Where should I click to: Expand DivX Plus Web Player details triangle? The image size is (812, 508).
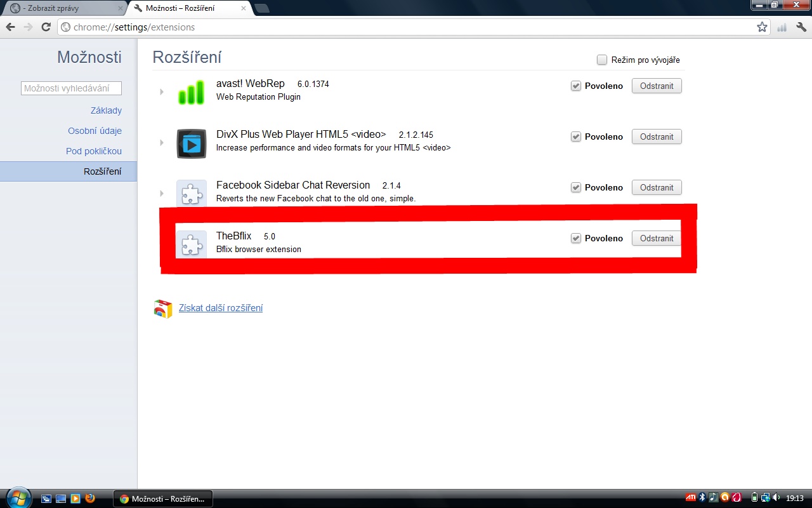click(162, 143)
